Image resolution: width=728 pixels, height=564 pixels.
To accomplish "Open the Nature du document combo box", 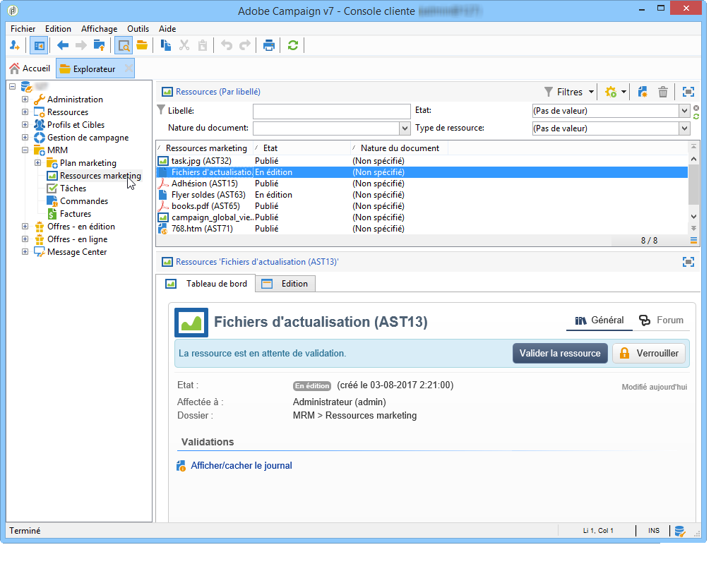I will click(405, 128).
